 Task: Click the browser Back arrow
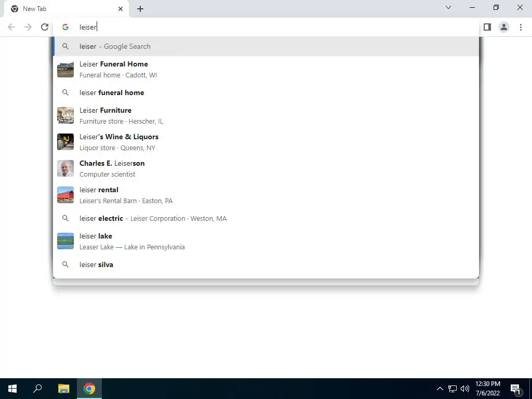pos(11,27)
